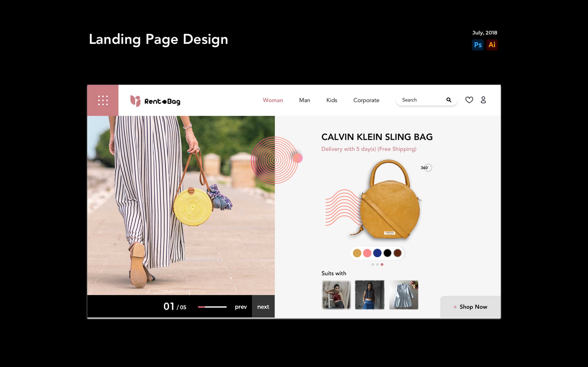The width and height of the screenshot is (588, 367).
Task: Select the middle pagination dot
Action: pos(377,265)
